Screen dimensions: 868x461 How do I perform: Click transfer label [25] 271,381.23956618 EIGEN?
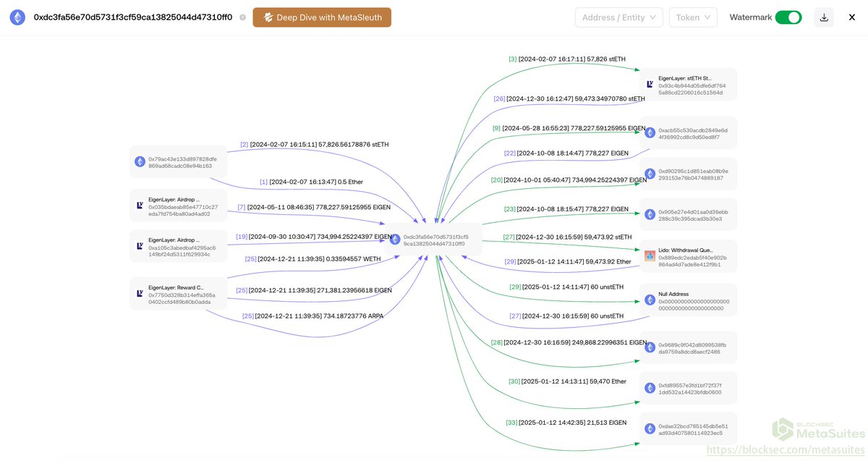[314, 290]
